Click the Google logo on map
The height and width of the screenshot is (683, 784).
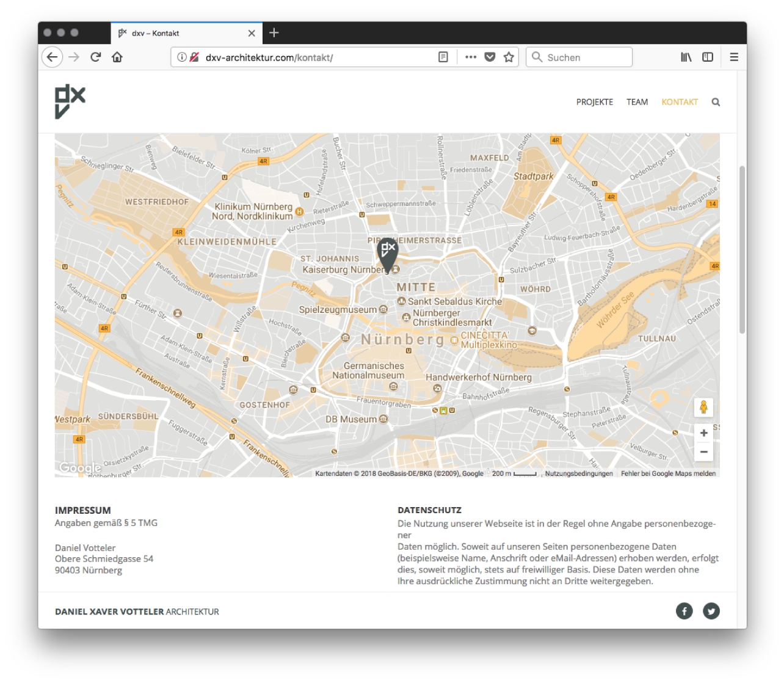tap(80, 468)
